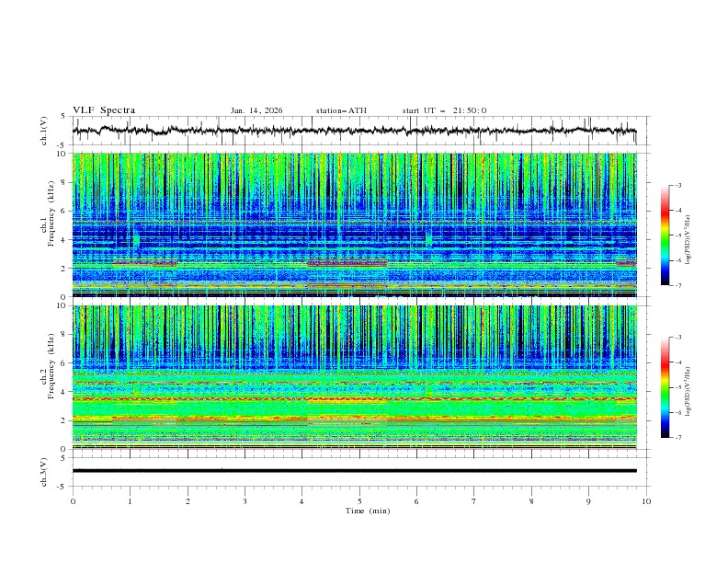Image resolution: width=728 pixels, height=563 pixels.
Task: Click inside the ch.2 spectrogram panel
Action: tap(354, 377)
